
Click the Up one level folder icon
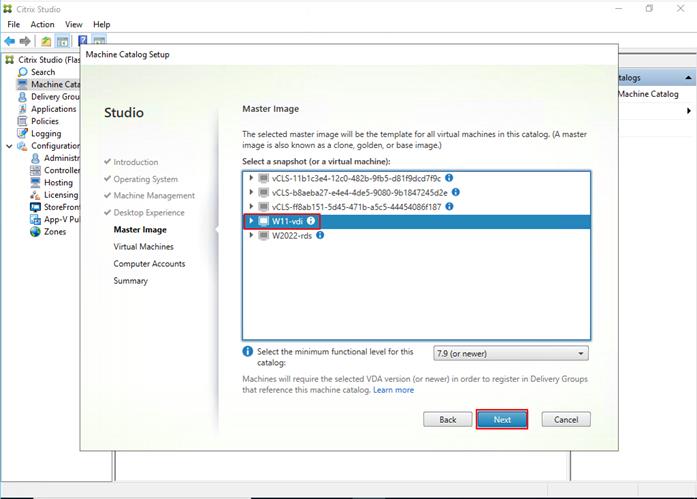click(46, 42)
